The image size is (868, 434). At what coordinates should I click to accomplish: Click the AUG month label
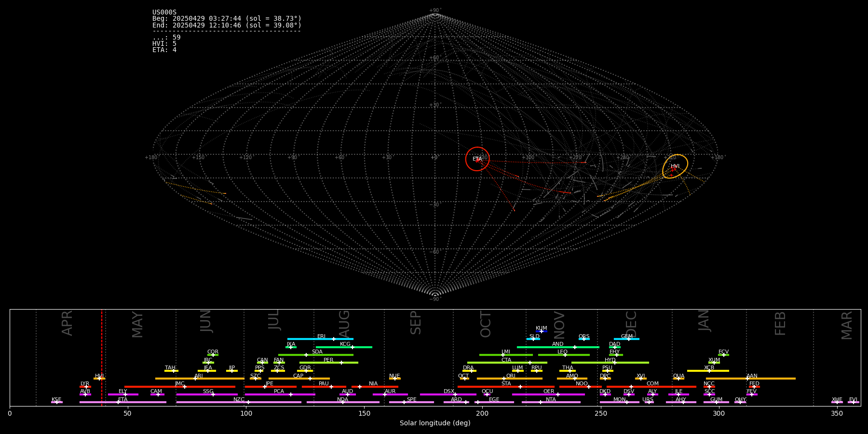(x=344, y=323)
